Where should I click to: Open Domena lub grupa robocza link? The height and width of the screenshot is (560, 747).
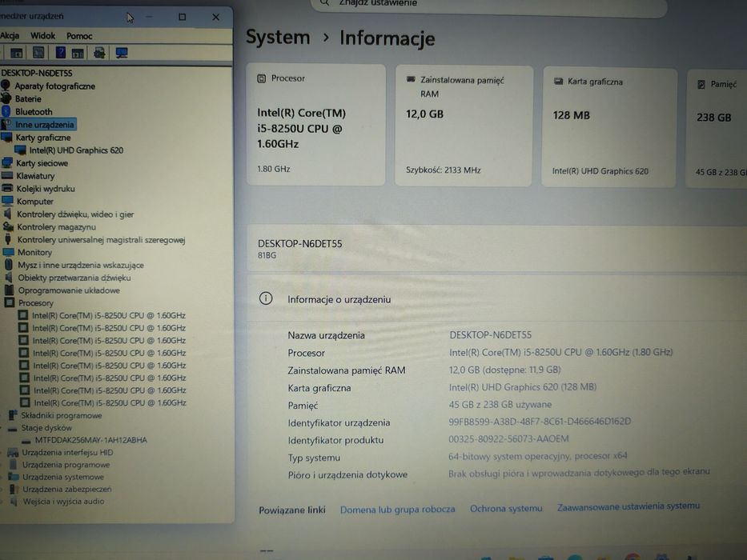397,510
